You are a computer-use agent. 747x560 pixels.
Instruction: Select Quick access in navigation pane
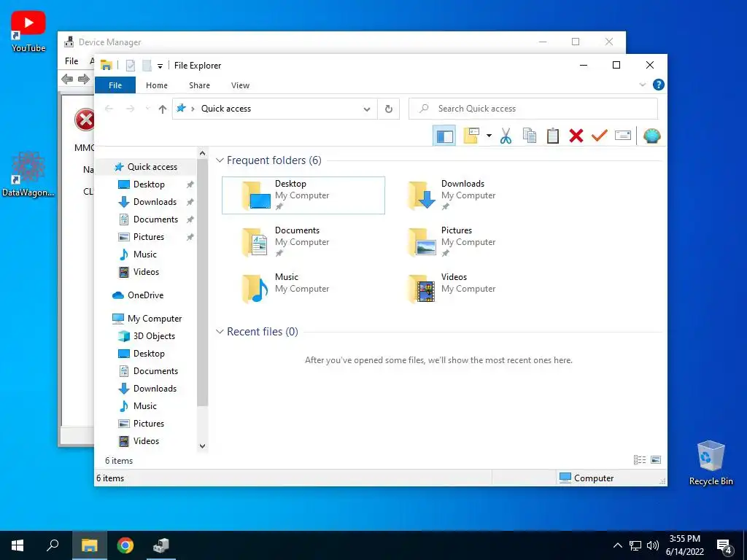point(146,167)
